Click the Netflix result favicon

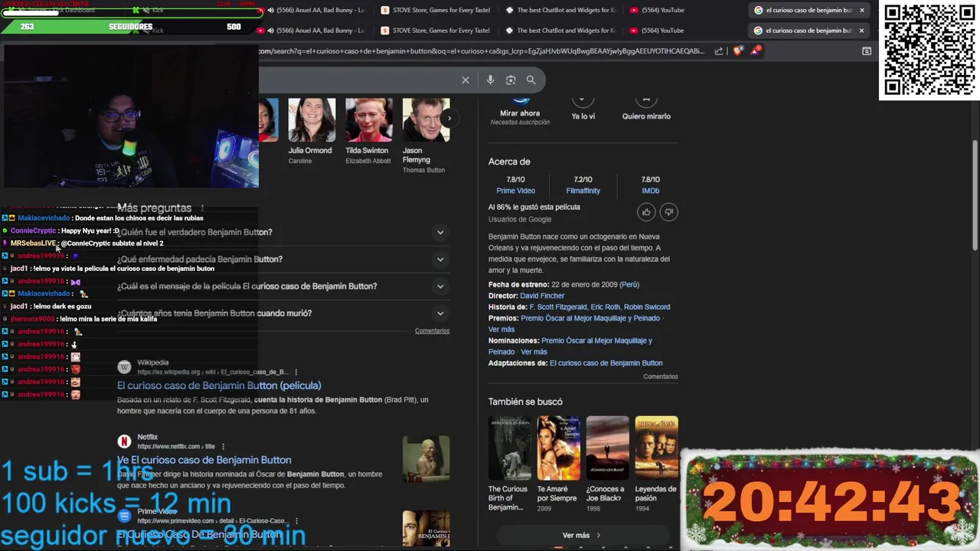pyautogui.click(x=124, y=442)
